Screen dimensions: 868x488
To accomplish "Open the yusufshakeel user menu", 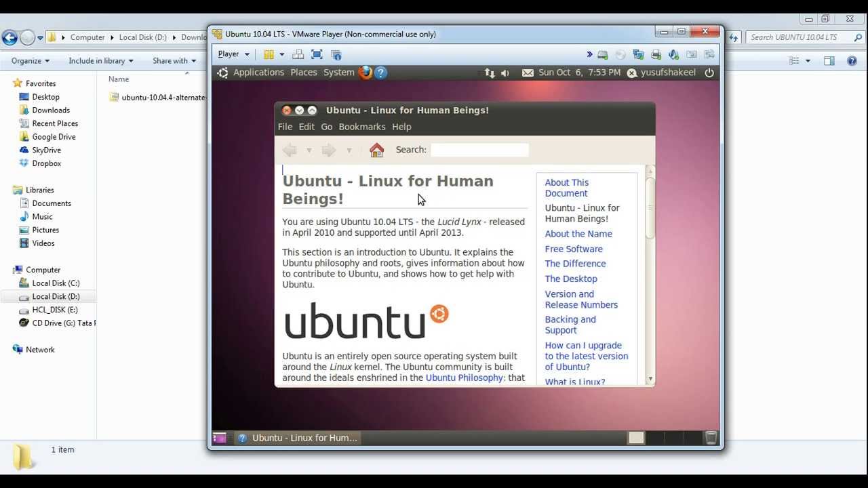I will click(x=662, y=73).
